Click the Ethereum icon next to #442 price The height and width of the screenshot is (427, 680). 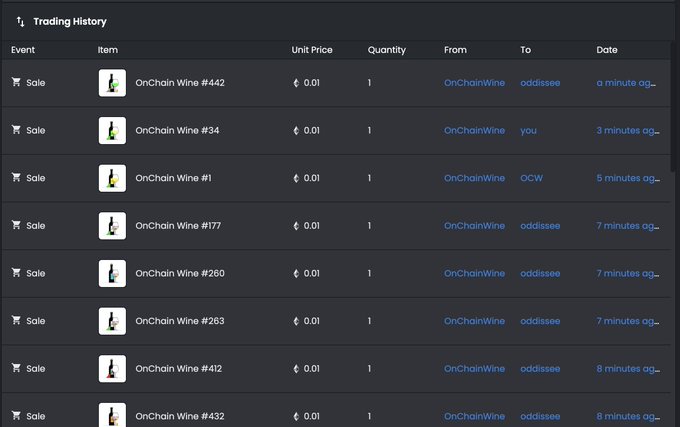click(296, 83)
